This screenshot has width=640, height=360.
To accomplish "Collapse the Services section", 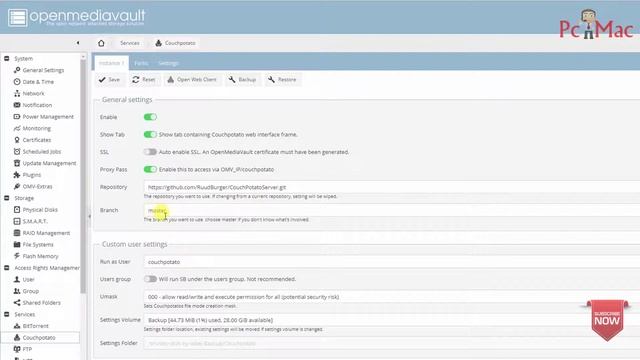I will pyautogui.click(x=7, y=314).
